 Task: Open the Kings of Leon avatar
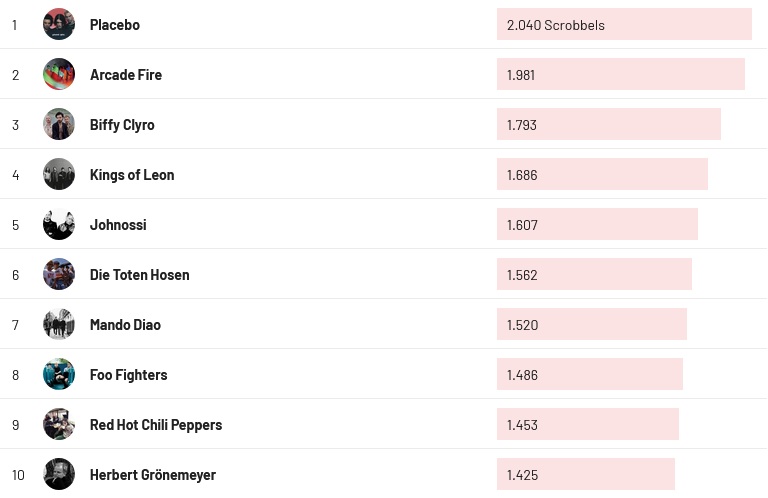coord(59,174)
